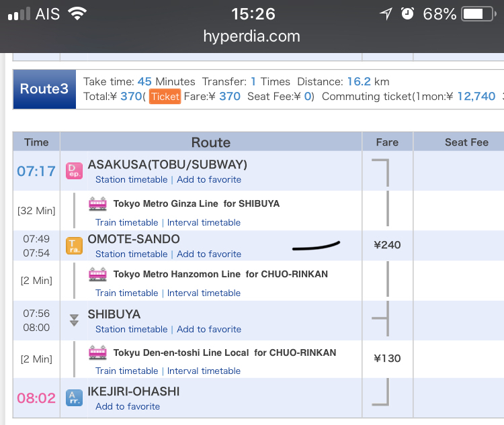Add Asakusa to favorite
Viewport: 504px width, 425px height.
click(x=209, y=179)
